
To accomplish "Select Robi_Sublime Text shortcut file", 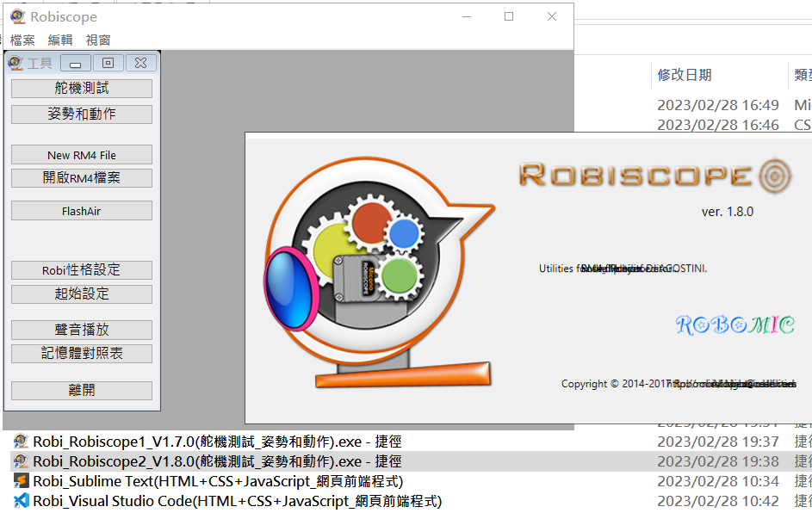I will click(218, 481).
